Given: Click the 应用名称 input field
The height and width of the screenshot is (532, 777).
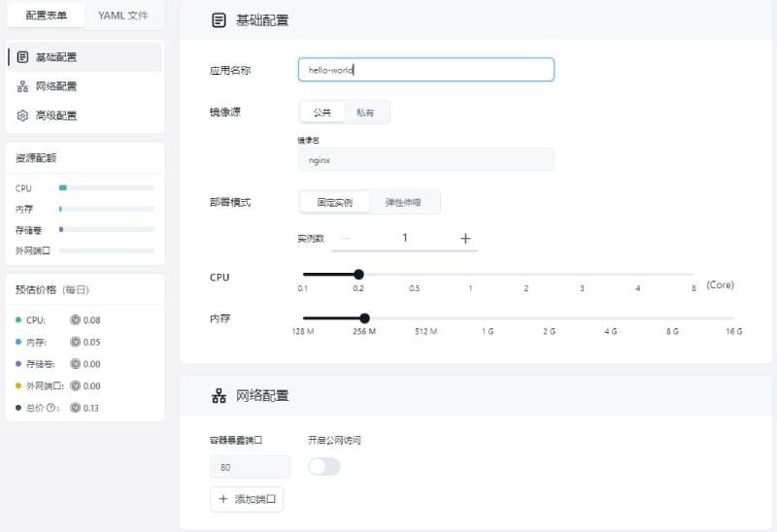Looking at the screenshot, I should tap(425, 70).
